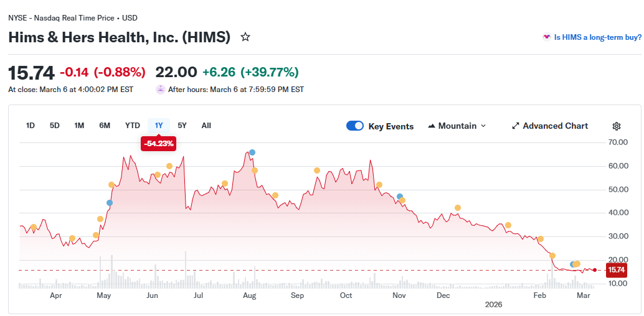Open chart settings gear icon
Screen dimensions: 644x316
tap(617, 126)
